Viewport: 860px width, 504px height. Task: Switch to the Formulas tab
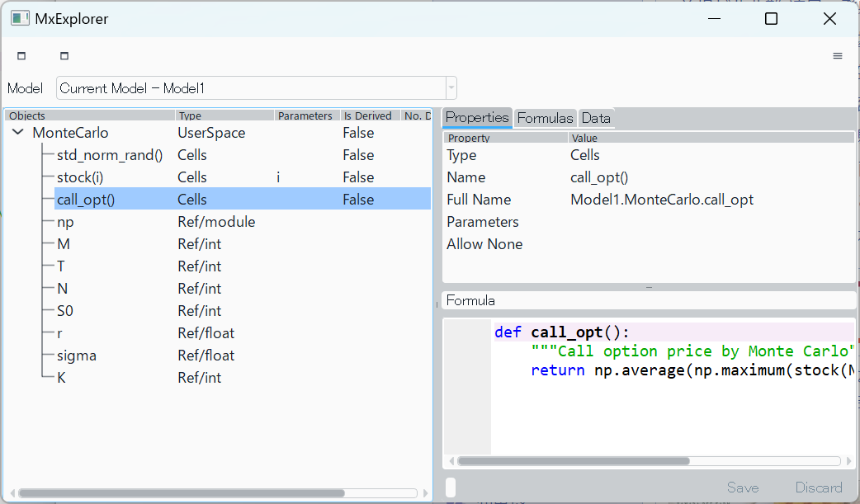click(x=545, y=118)
